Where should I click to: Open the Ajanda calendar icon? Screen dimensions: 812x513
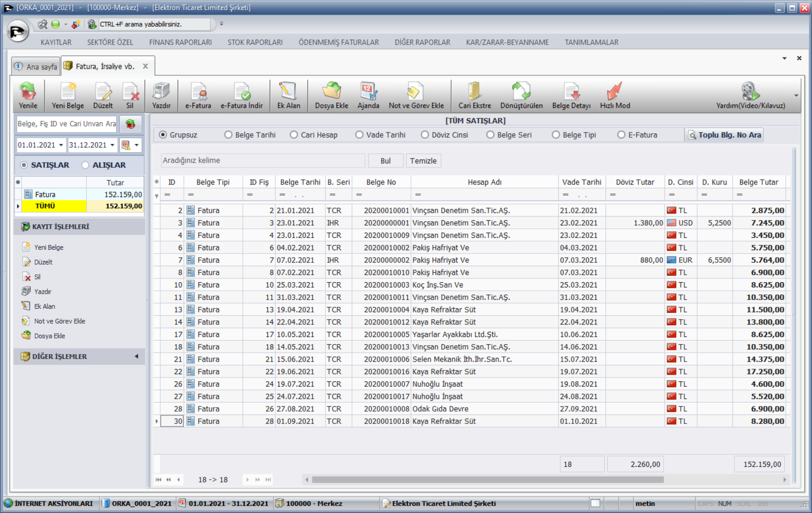(x=368, y=95)
